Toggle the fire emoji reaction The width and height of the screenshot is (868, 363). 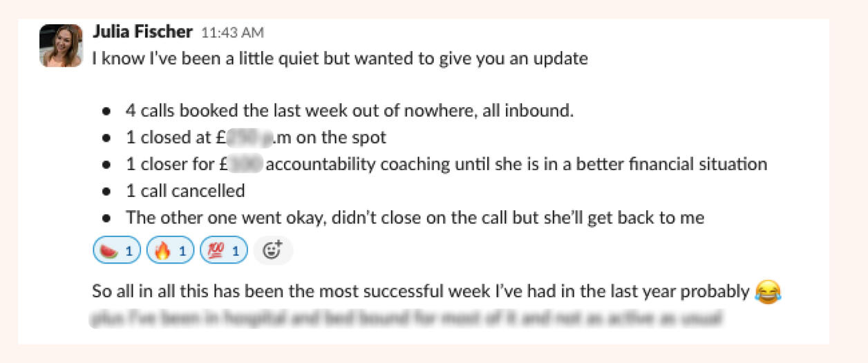(x=169, y=251)
